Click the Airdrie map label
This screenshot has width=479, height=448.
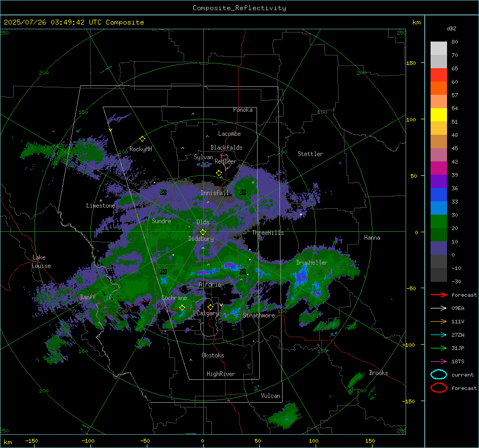click(x=210, y=284)
